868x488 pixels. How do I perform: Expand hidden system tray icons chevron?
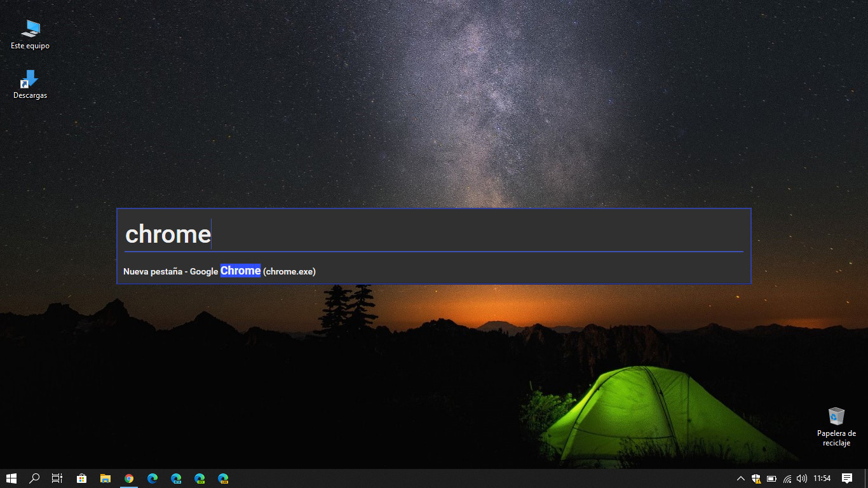tap(740, 478)
